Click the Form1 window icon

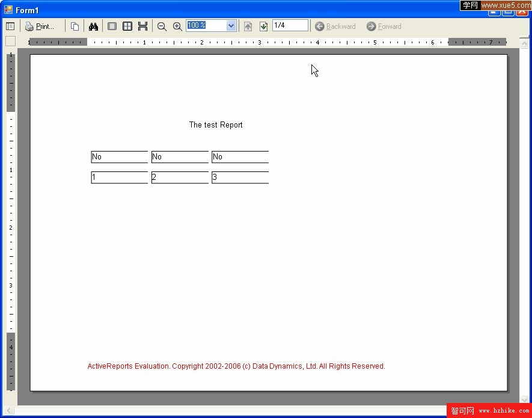8,10
